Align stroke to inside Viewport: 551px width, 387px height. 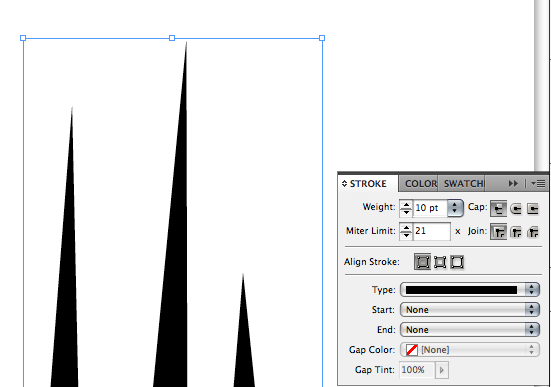(x=440, y=262)
